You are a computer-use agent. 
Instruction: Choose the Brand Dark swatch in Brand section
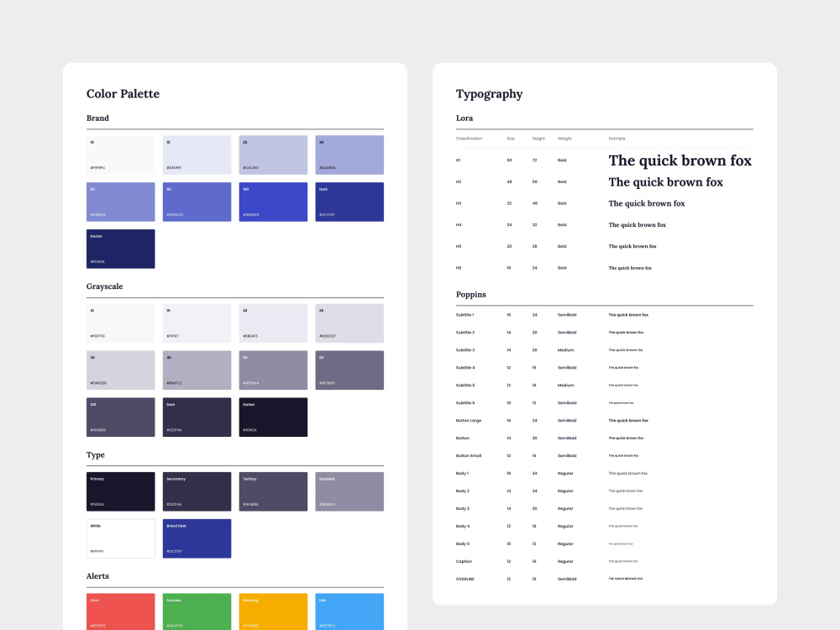coord(349,202)
